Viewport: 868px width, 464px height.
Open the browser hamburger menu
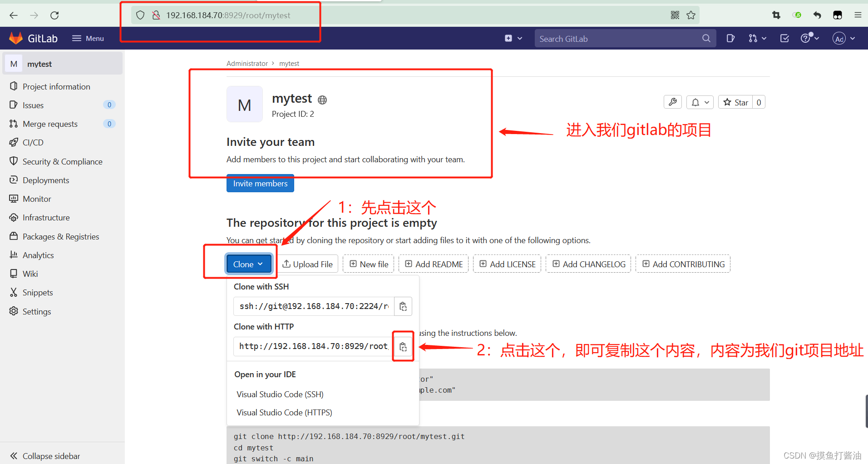click(x=858, y=15)
